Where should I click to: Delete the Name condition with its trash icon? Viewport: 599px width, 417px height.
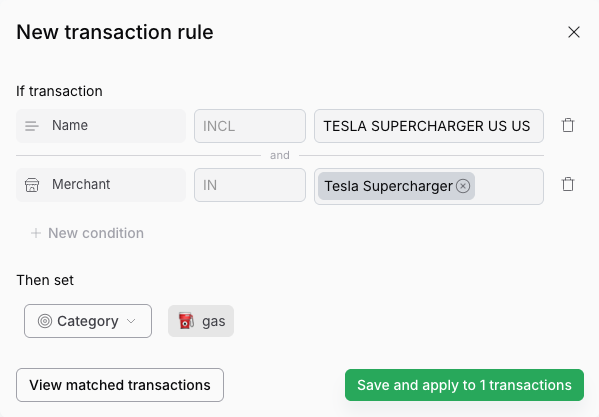[x=568, y=125]
